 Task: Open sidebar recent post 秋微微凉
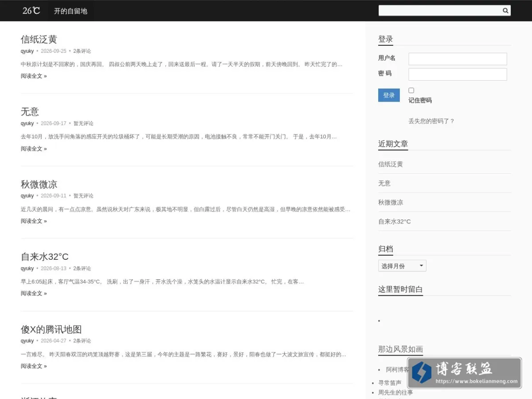click(391, 202)
